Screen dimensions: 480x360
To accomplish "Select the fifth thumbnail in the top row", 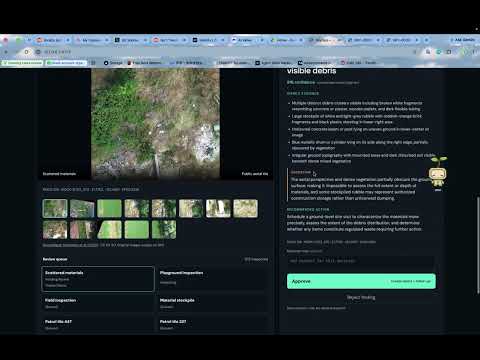I will (164, 208).
